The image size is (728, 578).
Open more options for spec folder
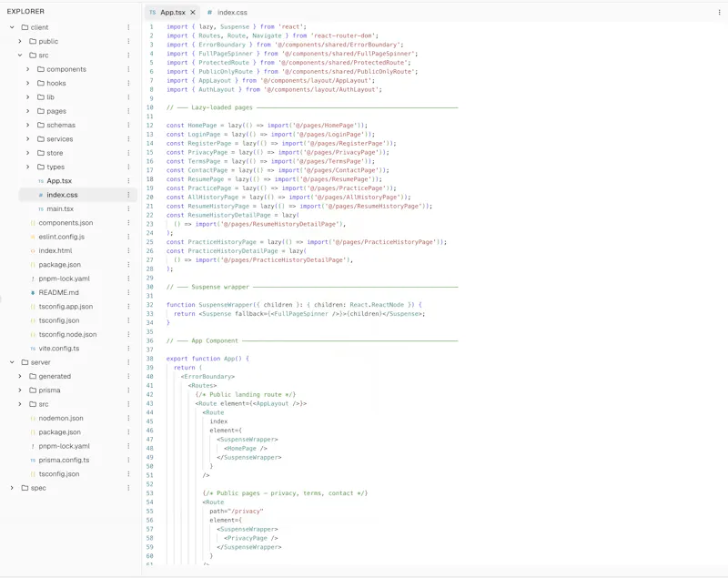(128, 488)
